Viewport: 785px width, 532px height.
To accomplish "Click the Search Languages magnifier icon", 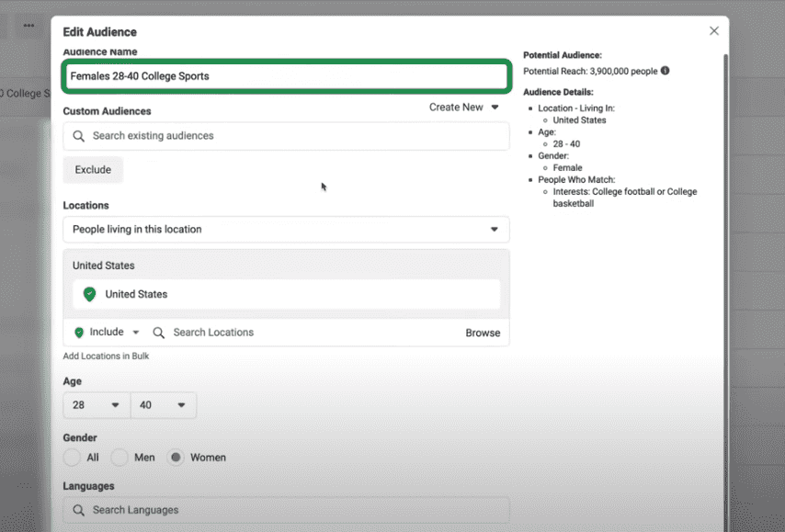I will 79,510.
